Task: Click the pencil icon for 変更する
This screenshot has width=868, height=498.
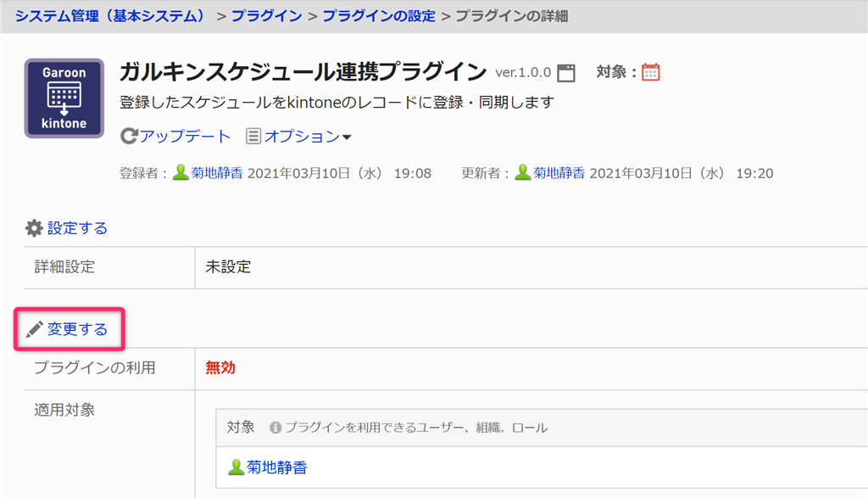Action: [x=34, y=330]
